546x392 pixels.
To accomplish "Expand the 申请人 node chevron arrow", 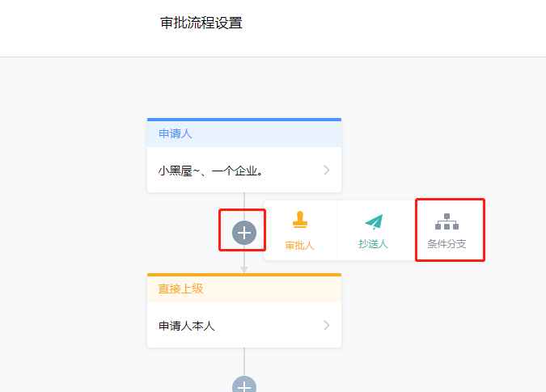I will pyautogui.click(x=326, y=170).
